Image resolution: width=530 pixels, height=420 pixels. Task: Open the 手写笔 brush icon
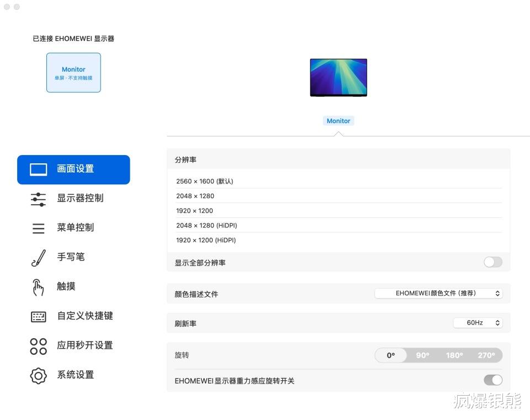(x=39, y=258)
